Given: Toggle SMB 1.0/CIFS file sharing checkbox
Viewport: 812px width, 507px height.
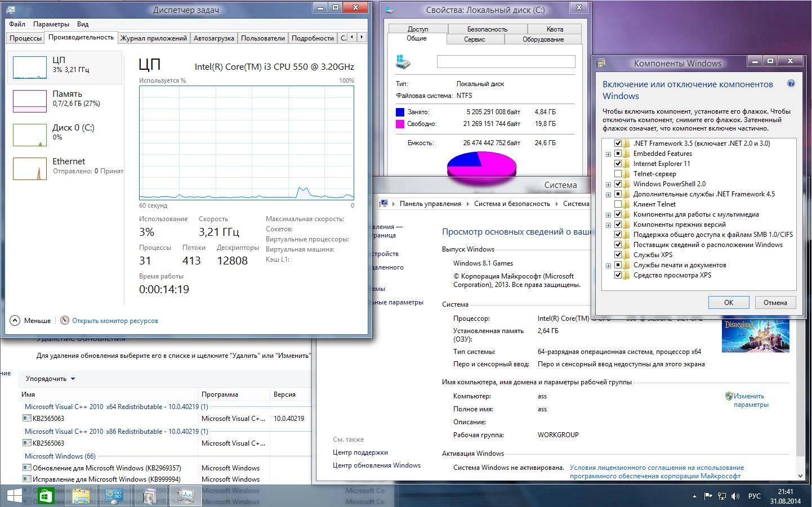Looking at the screenshot, I should tap(618, 235).
